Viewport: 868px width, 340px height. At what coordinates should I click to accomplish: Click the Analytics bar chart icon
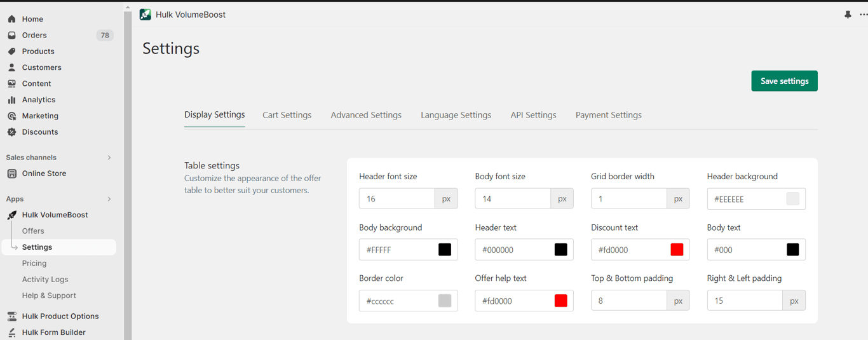point(11,100)
